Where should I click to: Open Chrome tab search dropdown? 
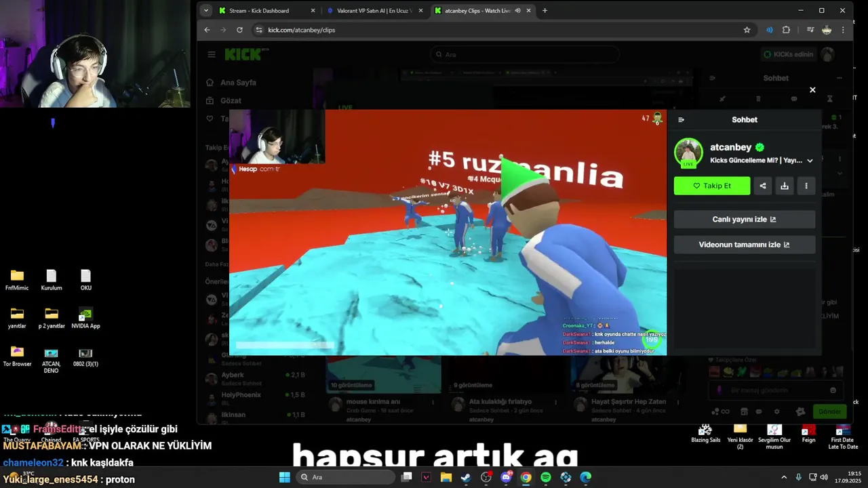tap(206, 11)
